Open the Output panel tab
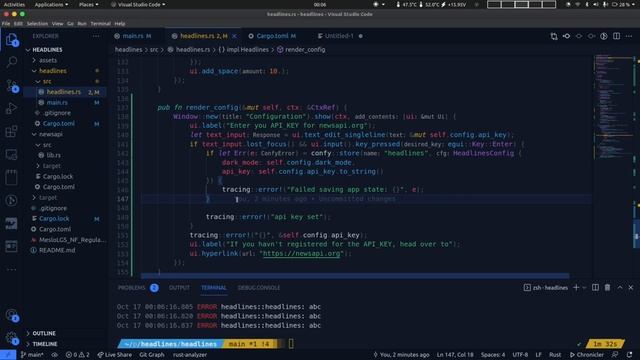 179,288
